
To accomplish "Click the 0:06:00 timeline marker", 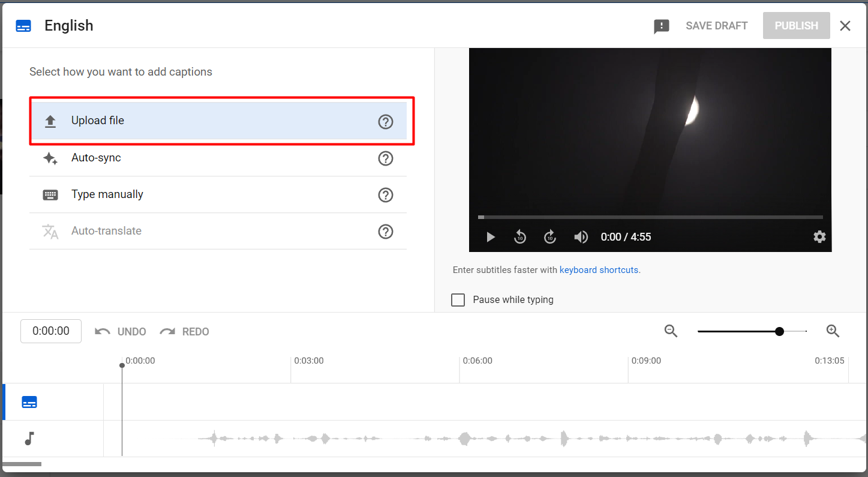I will [x=477, y=361].
